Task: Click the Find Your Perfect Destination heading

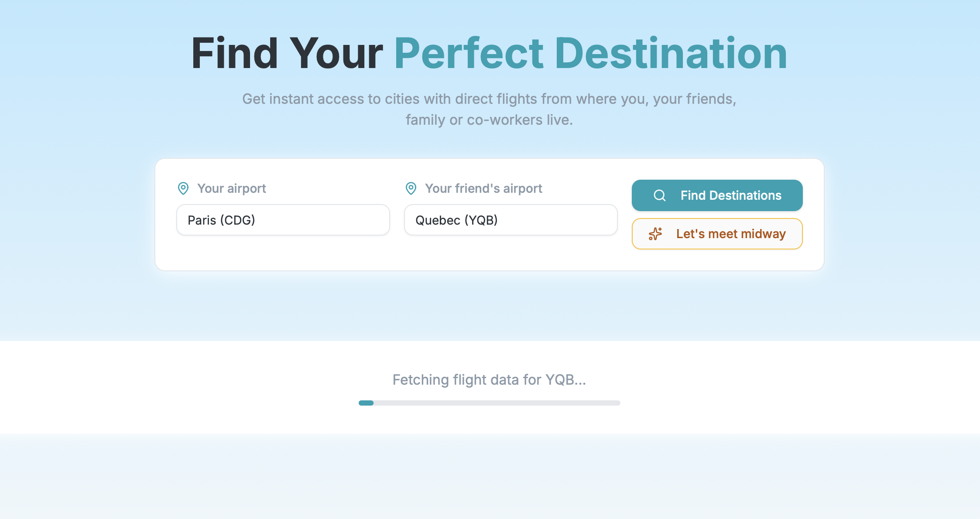Action: click(490, 53)
